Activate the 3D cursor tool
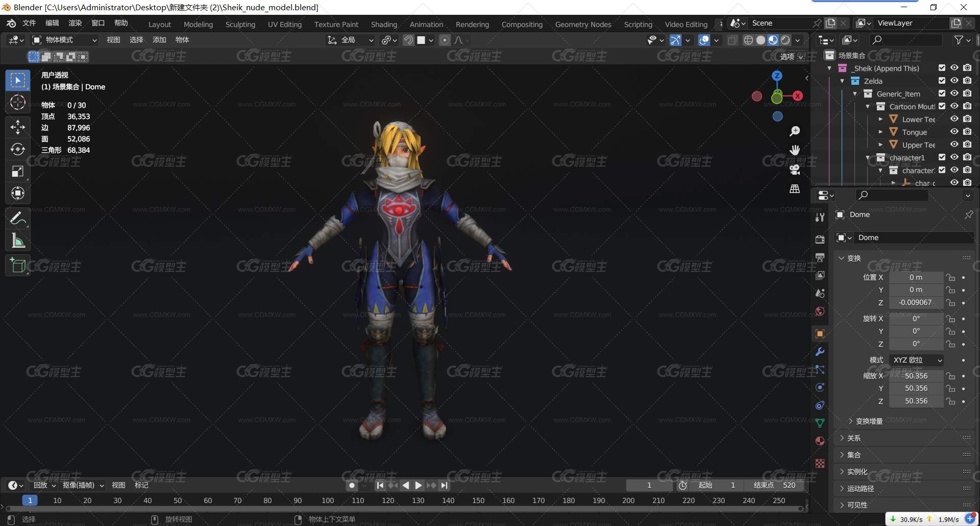 click(x=18, y=103)
